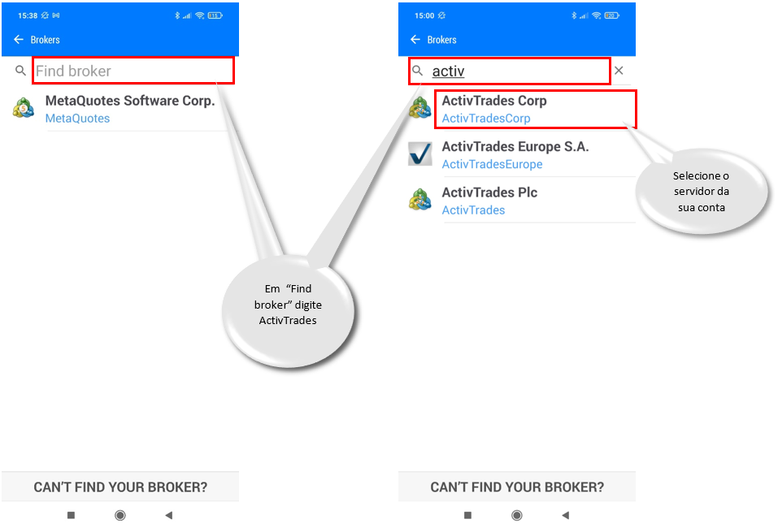This screenshot has width=778, height=532.
Task: Tap the recent apps square on left phone
Action: pyautogui.click(x=71, y=516)
